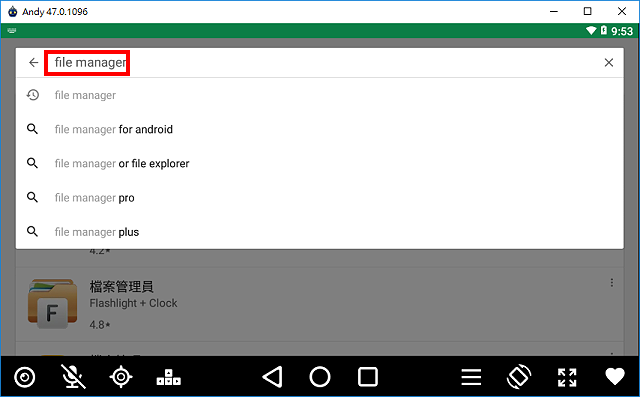
Task: Tap the Android Recents square button
Action: pos(368,377)
